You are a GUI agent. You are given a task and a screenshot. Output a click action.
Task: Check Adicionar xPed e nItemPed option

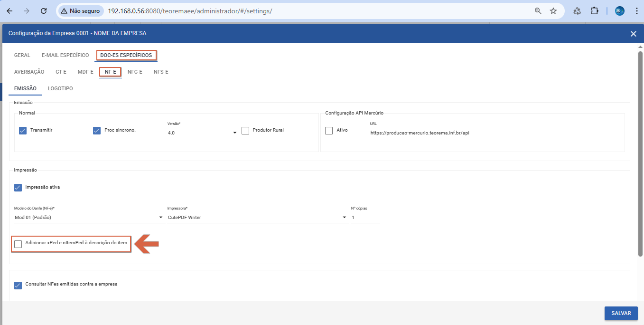pos(18,244)
